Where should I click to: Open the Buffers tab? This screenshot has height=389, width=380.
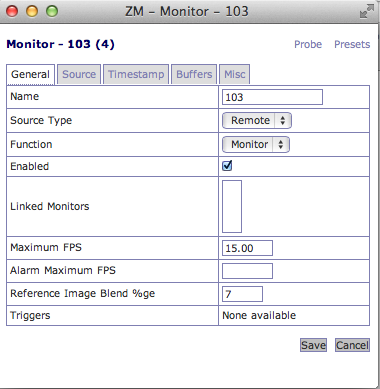pos(194,74)
